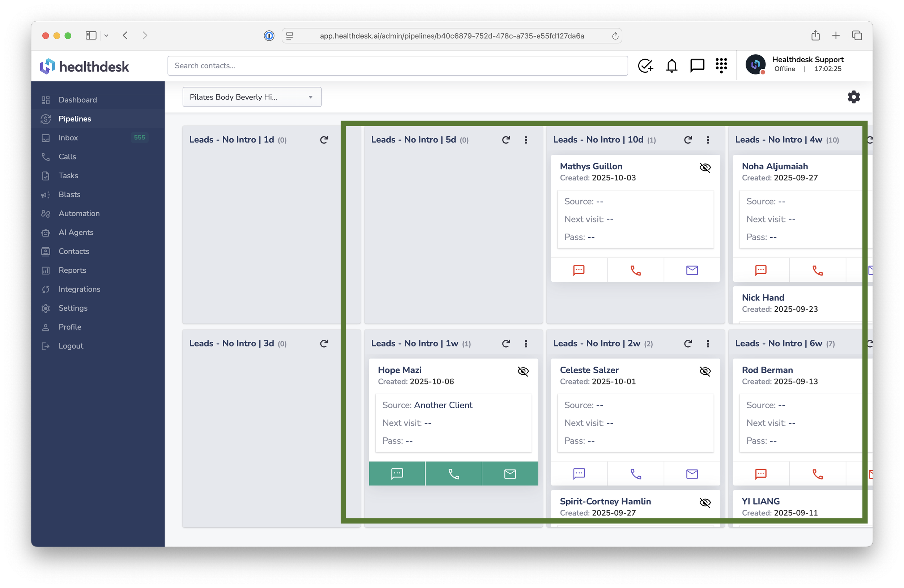Open Automation in the sidebar
Image resolution: width=904 pixels, height=588 pixels.
79,213
